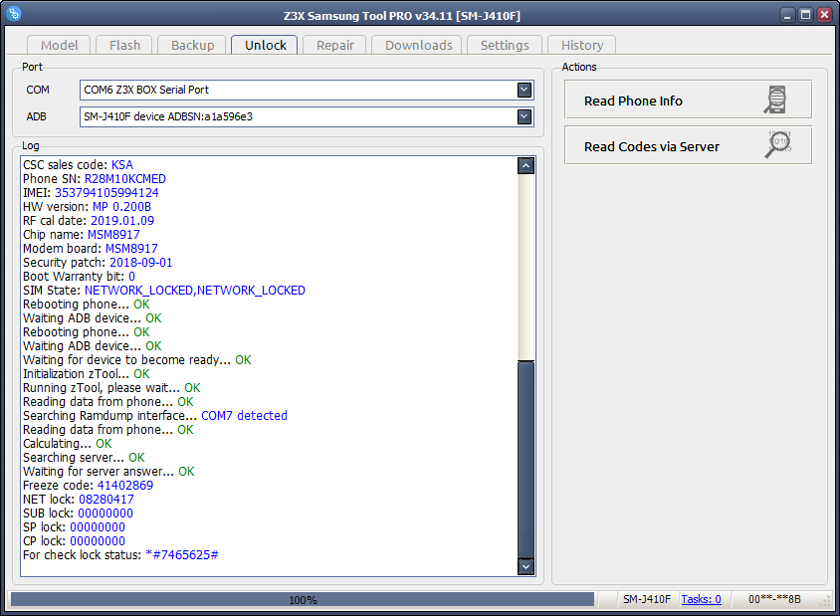
Task: Click the COM6 Z3X BOX Serial Port field
Action: tap(307, 90)
